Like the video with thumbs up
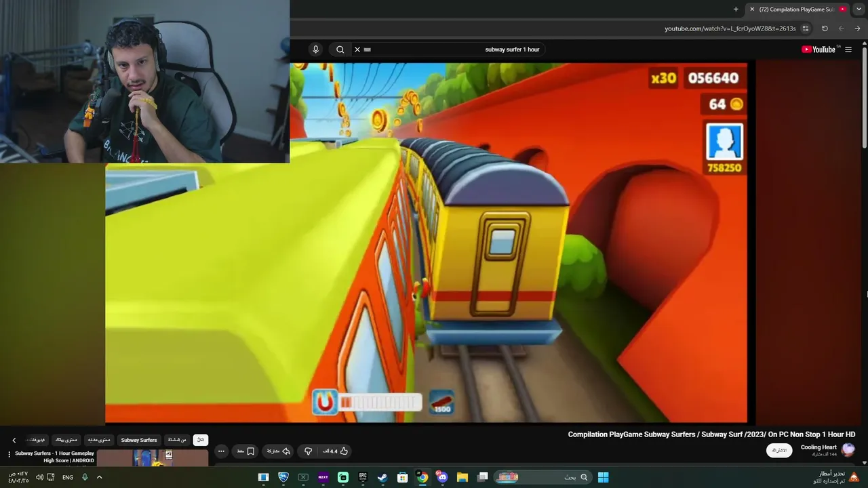868x488 pixels. point(334,451)
